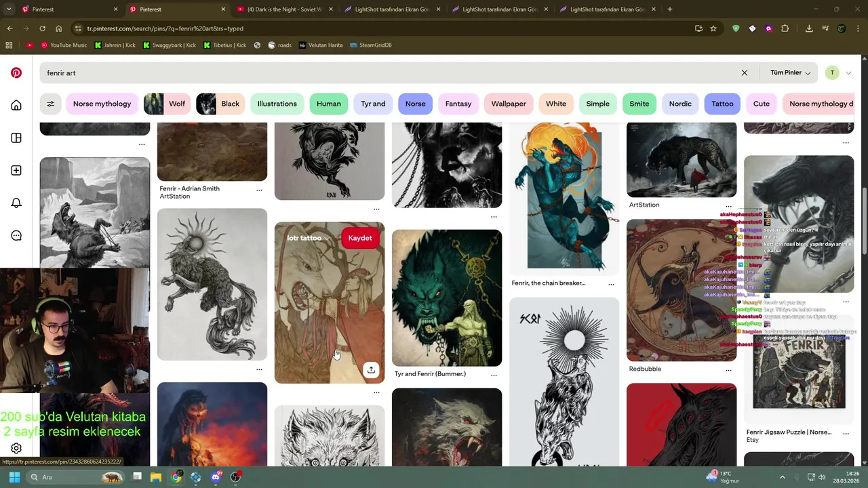Select the Wallpaper filter chip

pyautogui.click(x=509, y=104)
